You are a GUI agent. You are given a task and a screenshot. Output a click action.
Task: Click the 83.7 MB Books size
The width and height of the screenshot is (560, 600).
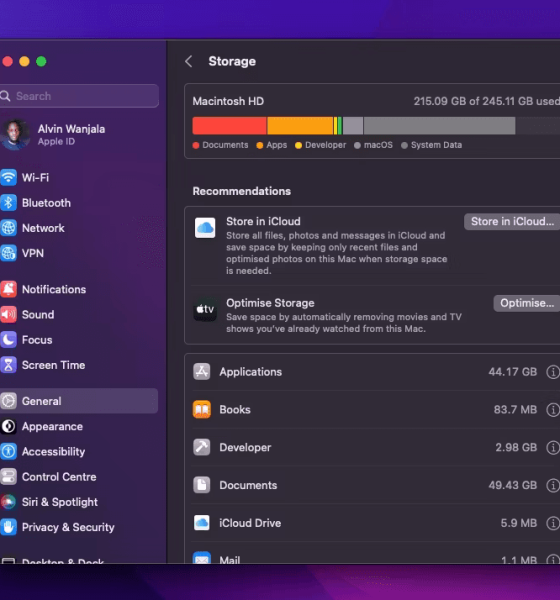(x=515, y=410)
